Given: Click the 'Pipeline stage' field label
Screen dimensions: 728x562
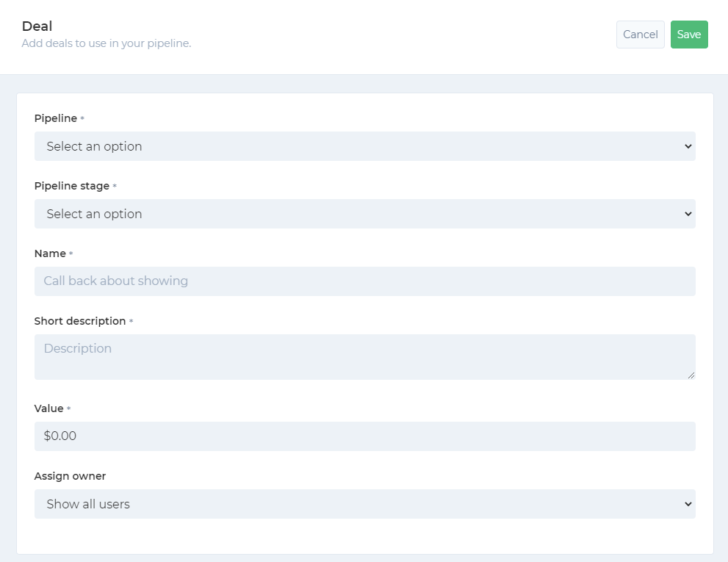Looking at the screenshot, I should (x=72, y=186).
